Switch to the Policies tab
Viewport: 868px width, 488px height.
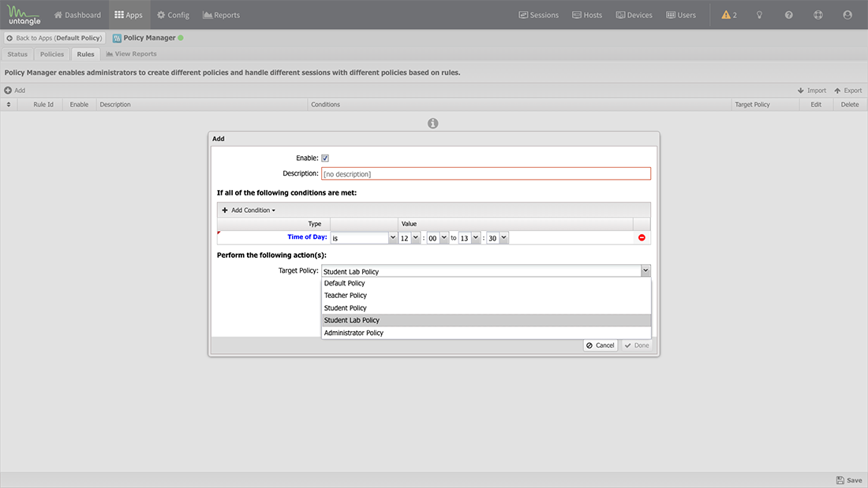[52, 54]
